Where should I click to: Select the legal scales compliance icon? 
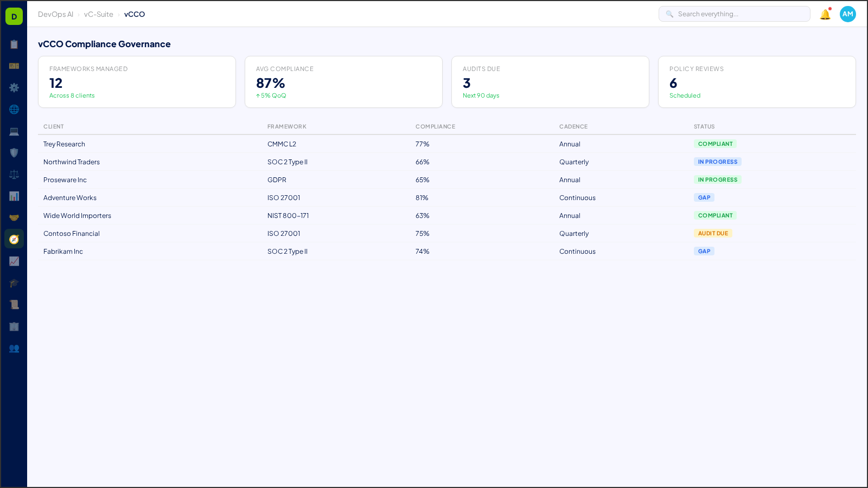point(14,174)
